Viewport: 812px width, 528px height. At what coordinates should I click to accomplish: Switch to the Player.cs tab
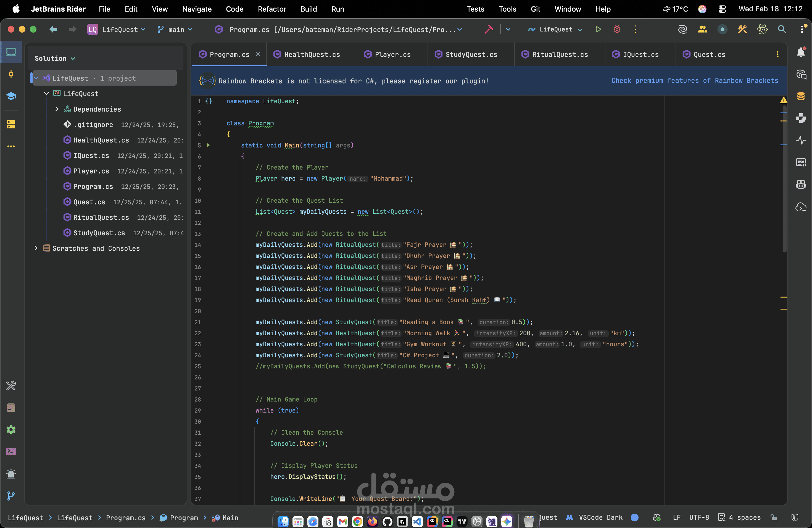(x=392, y=55)
